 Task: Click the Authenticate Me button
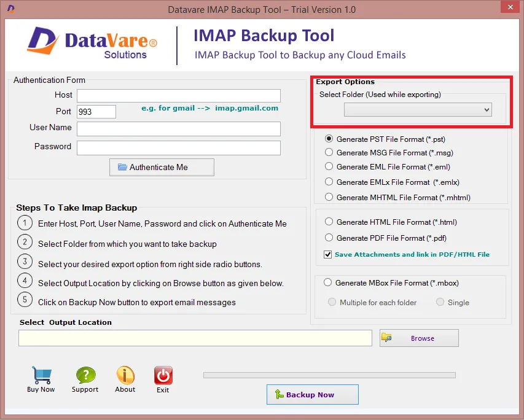(162, 167)
